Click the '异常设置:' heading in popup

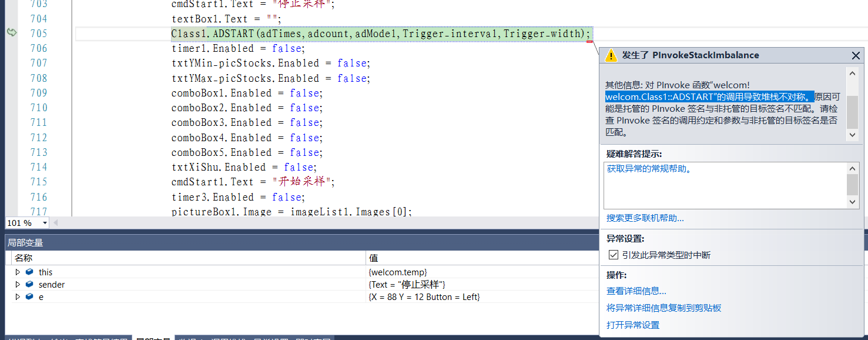coord(625,239)
